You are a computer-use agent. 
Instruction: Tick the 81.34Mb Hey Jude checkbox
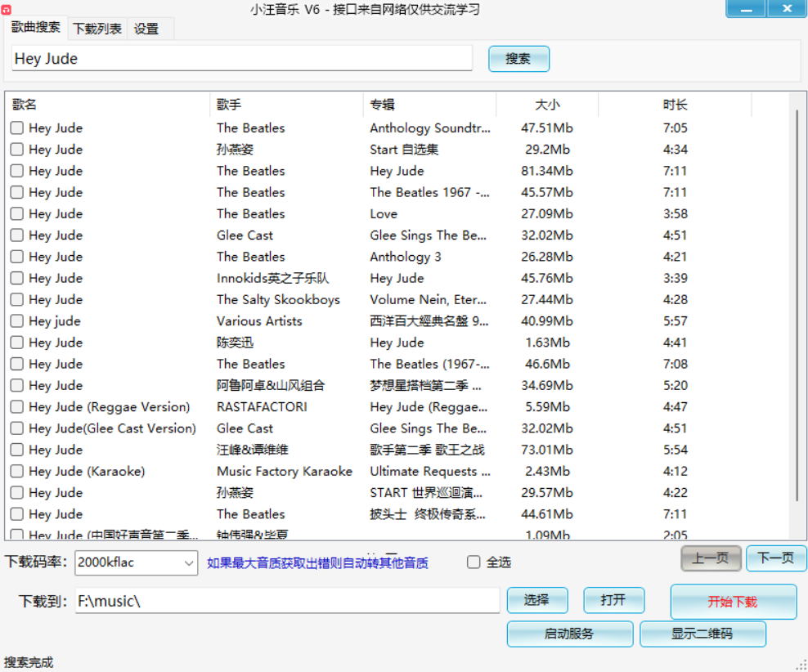(x=17, y=171)
